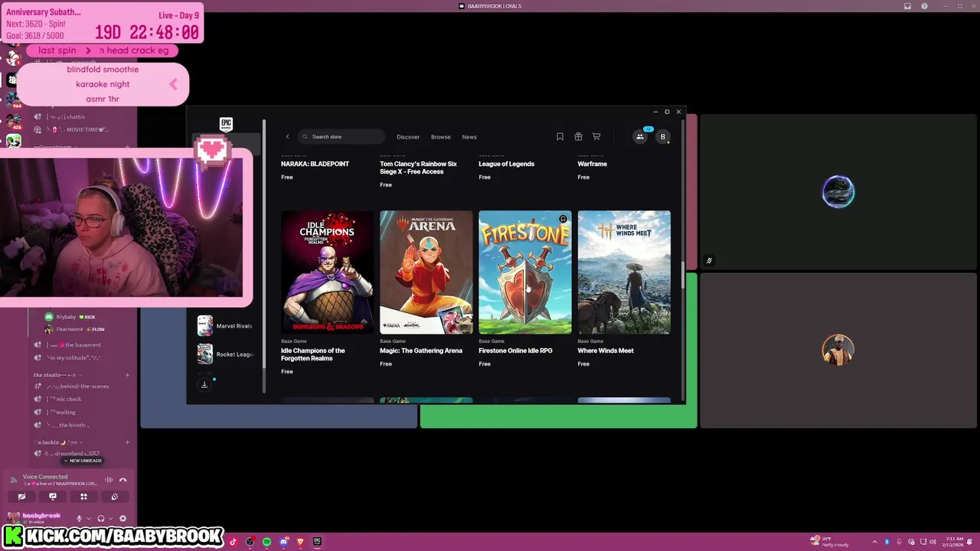Show hidden system tray icons
This screenshot has width=980, height=551.
click(x=874, y=542)
